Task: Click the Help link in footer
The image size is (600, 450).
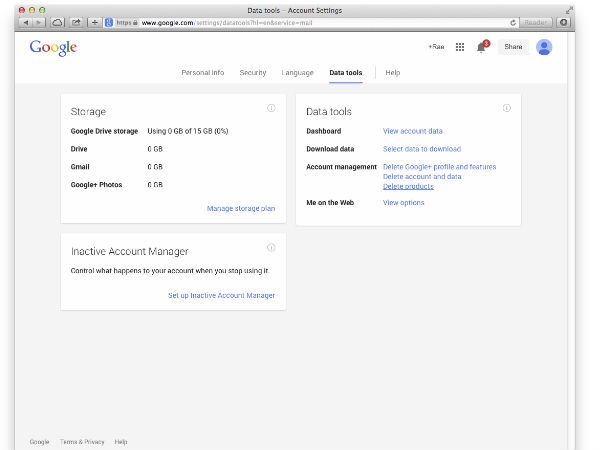Action: click(121, 442)
